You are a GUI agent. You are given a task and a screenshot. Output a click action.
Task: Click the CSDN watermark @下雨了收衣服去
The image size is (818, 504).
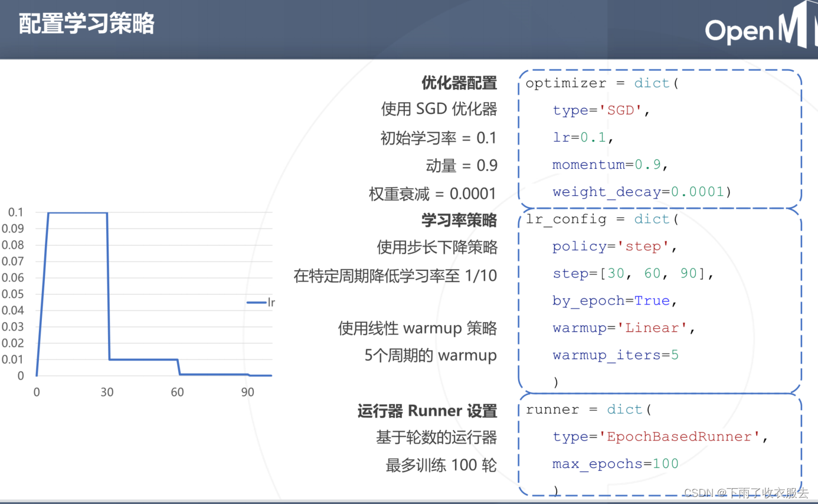[x=745, y=491]
